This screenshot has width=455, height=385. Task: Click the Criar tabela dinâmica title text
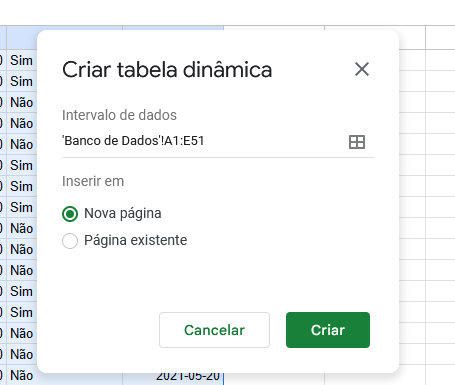(x=167, y=70)
